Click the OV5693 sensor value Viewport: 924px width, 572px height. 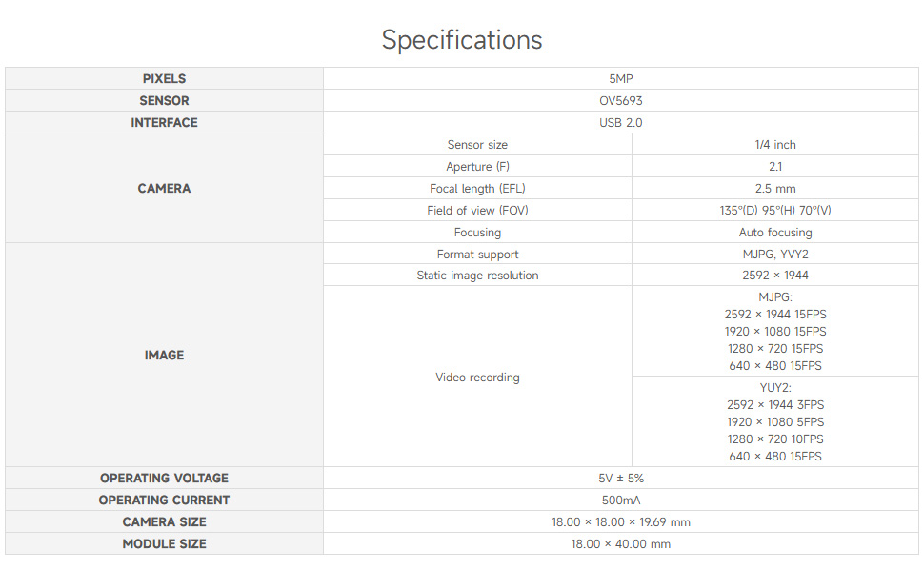pos(620,101)
